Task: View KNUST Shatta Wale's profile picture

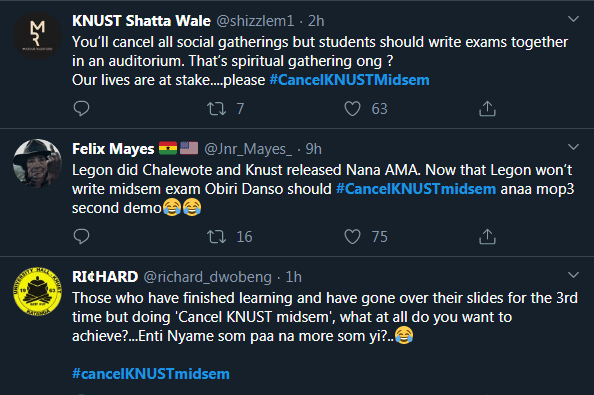Action: pos(37,35)
